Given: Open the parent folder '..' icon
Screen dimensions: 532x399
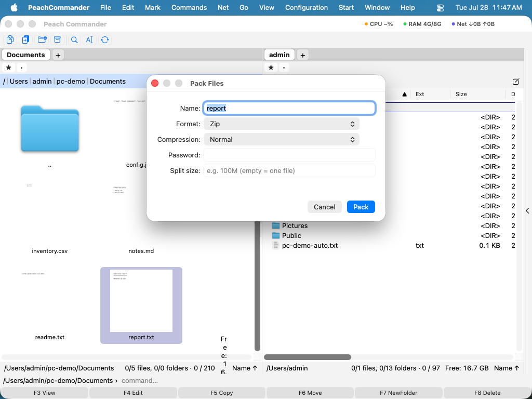Looking at the screenshot, I should point(50,128).
